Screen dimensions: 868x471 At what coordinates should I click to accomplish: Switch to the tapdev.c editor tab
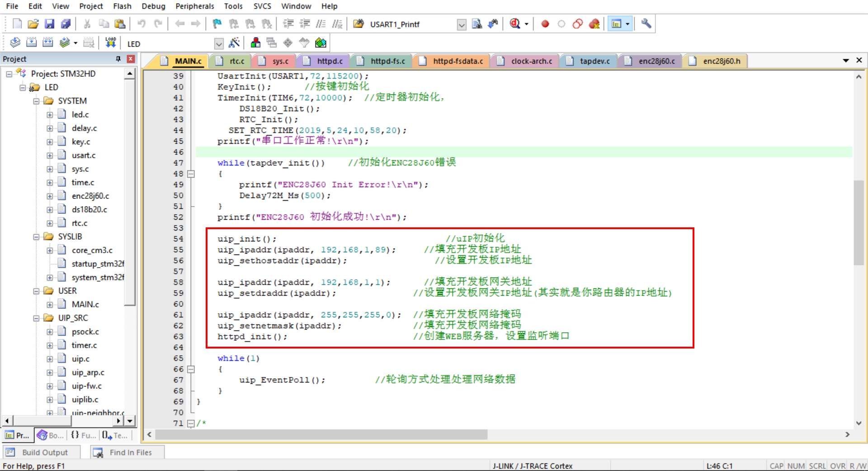pos(590,61)
